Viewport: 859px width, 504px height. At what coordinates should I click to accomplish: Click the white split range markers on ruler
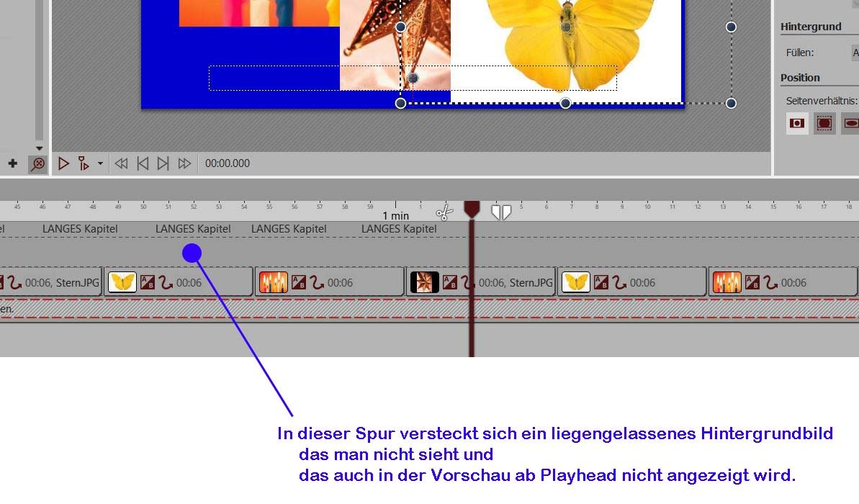(x=501, y=212)
